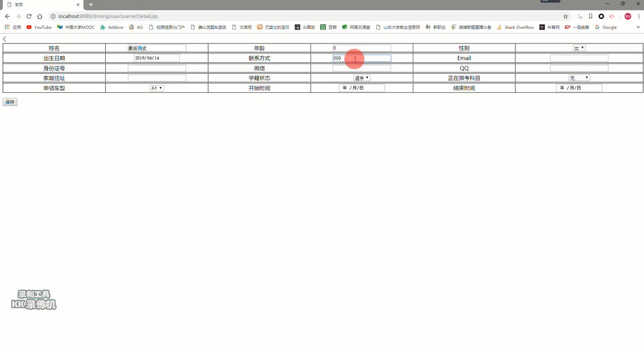Viewport: 644px width, 351px height.
Task: Open the 斗图啦 bookmark
Action: click(305, 27)
